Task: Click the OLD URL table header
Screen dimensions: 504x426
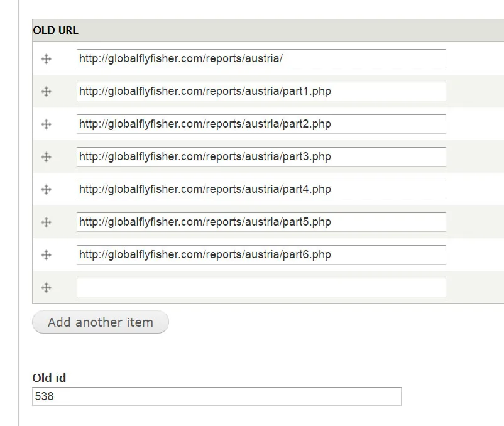Action: point(55,30)
